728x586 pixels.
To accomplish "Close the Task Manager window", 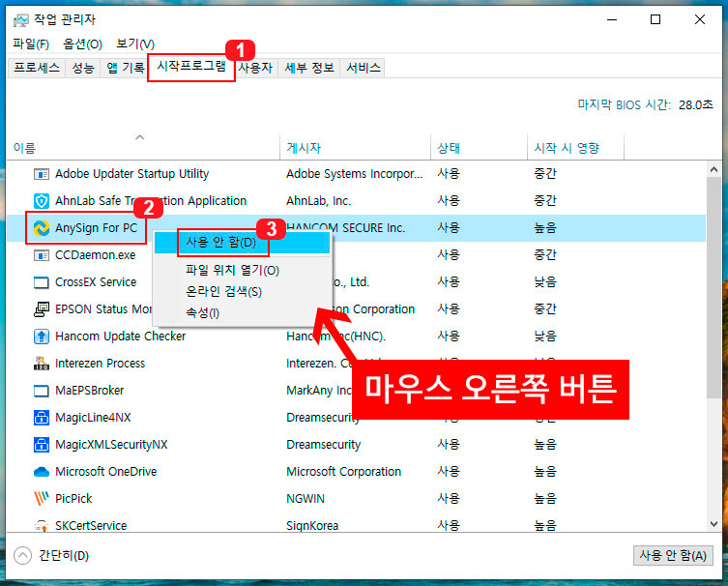I will [700, 19].
